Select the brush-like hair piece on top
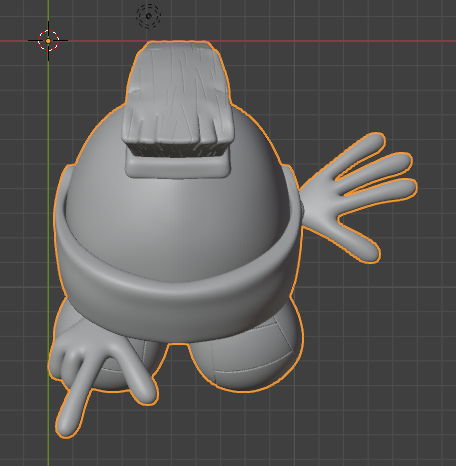The height and width of the screenshot is (466, 456). [178, 98]
